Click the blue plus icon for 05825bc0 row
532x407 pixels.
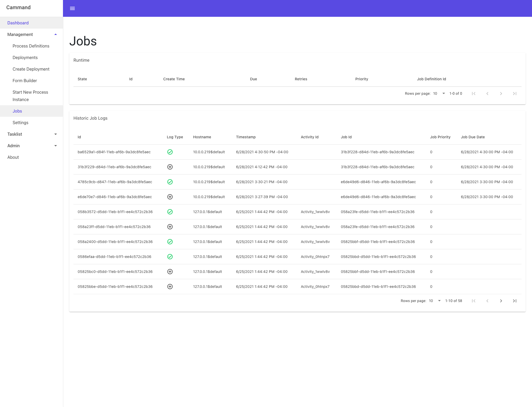(170, 272)
